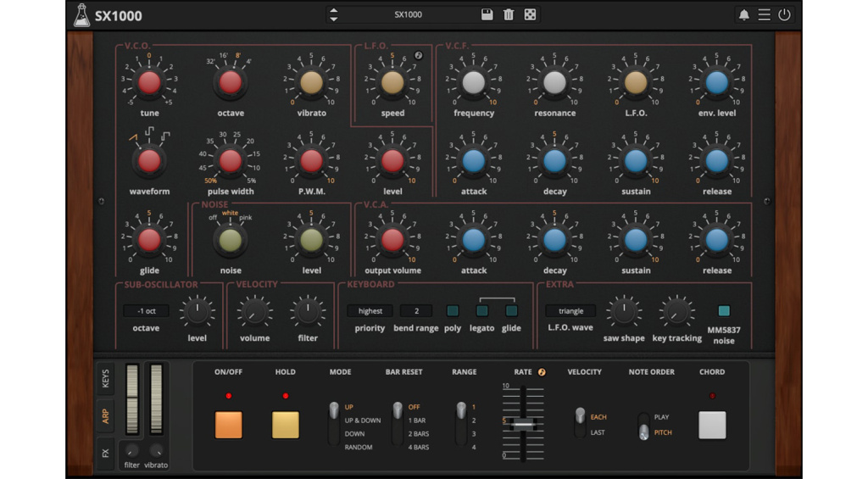The image size is (868, 479).
Task: Click the SX1000 flask logo icon
Action: click(81, 15)
